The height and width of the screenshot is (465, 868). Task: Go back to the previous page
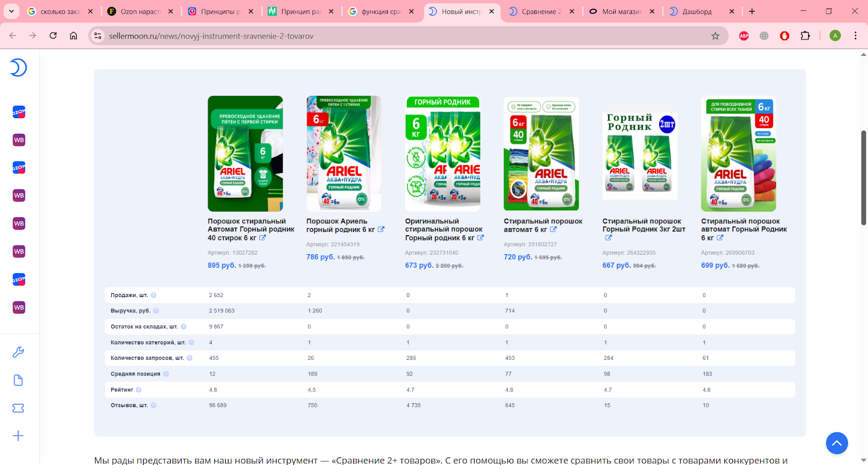12,36
